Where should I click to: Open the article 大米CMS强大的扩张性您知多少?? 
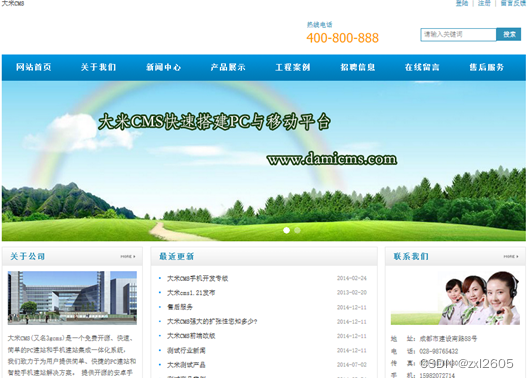[212, 322]
